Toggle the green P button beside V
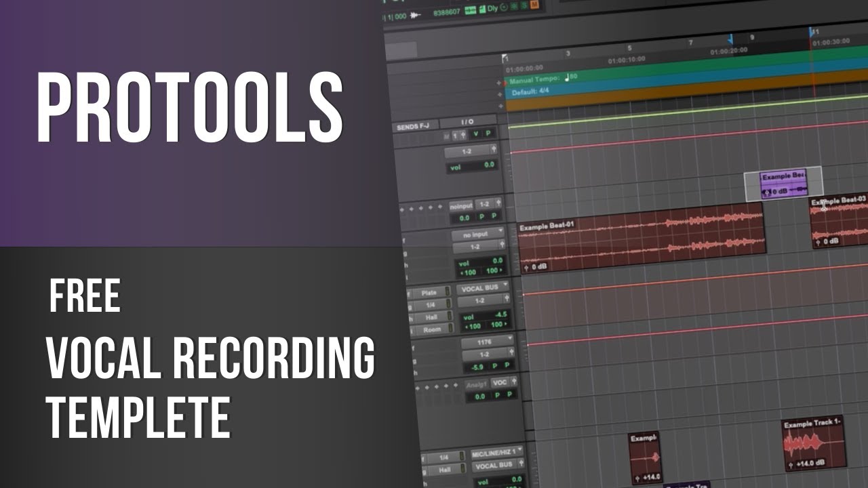Screen dimensions: 868x488 click(x=488, y=134)
